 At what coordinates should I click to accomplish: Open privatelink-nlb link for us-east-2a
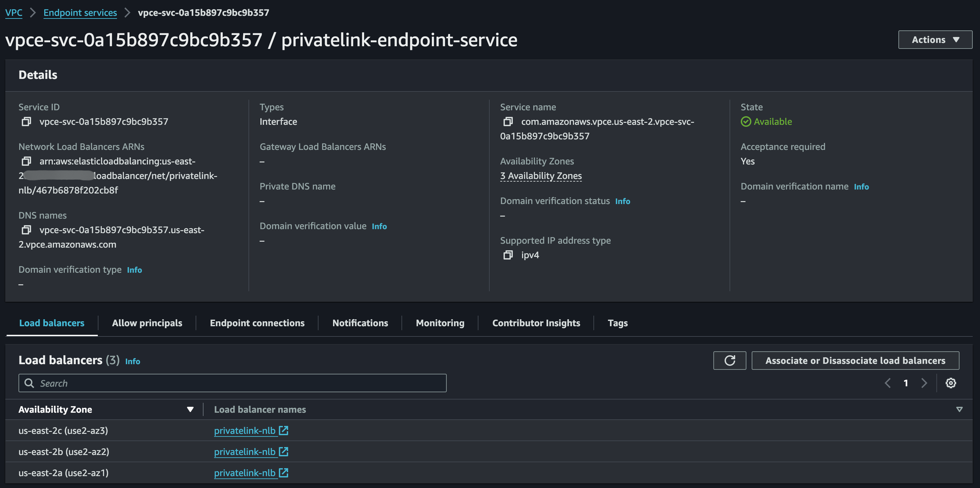point(245,473)
